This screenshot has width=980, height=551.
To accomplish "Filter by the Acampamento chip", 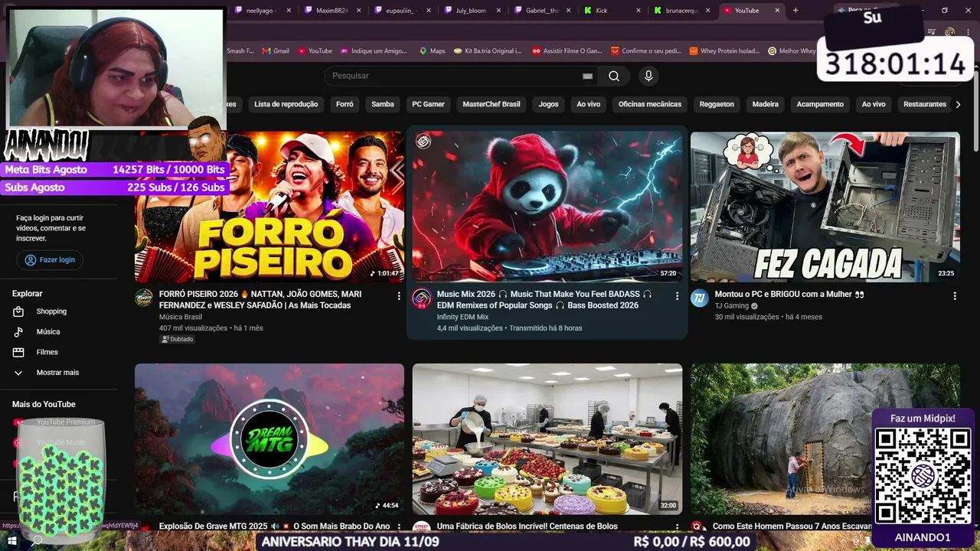I will [820, 104].
